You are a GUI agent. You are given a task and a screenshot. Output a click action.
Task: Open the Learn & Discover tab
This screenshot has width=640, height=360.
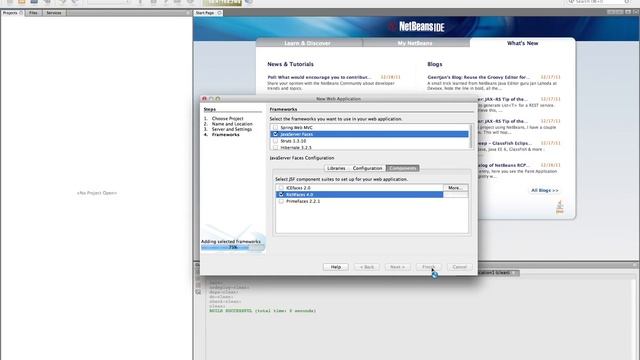pyautogui.click(x=308, y=43)
